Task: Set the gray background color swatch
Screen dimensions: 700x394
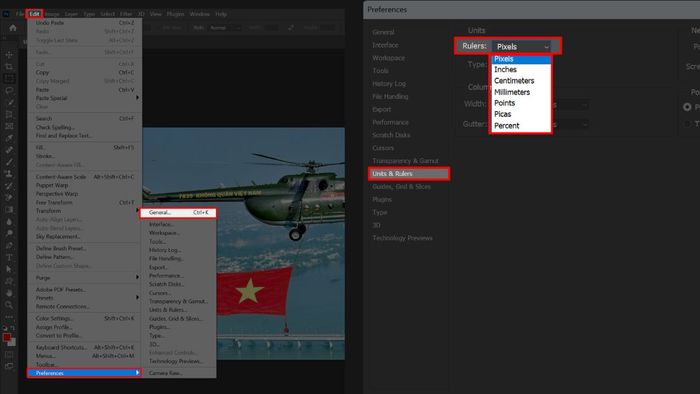Action: 12,342
